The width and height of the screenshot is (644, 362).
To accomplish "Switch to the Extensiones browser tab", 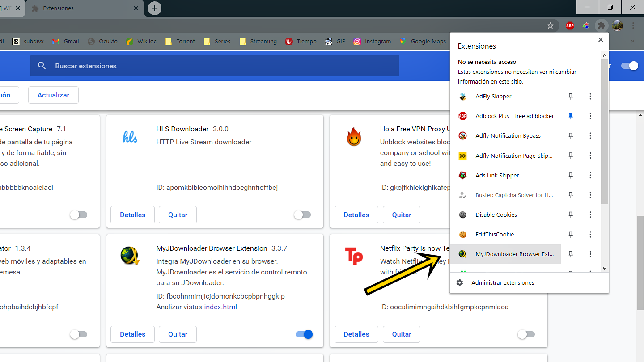I will point(85,8).
